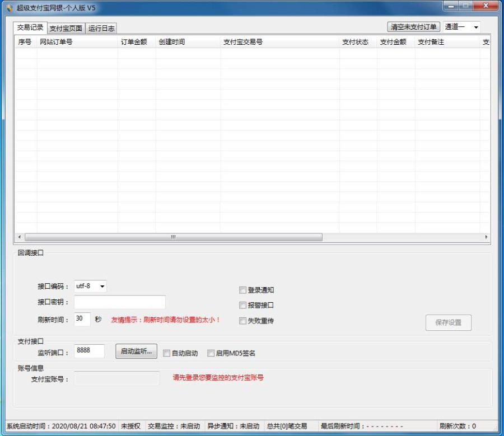This screenshot has height=436, width=504.
Task: Click the 启动监听 start listening button
Action: (136, 351)
